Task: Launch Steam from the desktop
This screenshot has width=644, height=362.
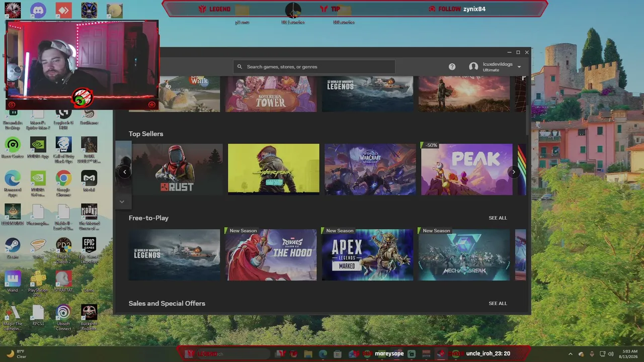Action: 13,248
